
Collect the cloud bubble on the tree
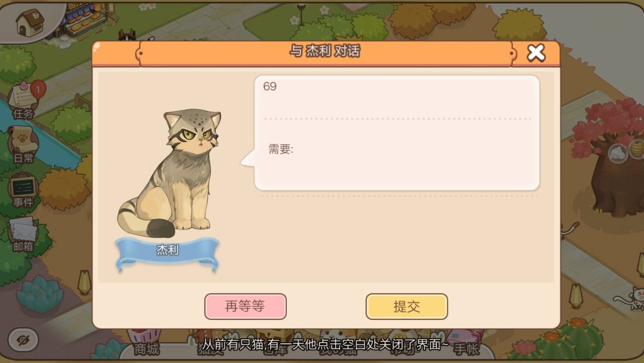click(617, 153)
